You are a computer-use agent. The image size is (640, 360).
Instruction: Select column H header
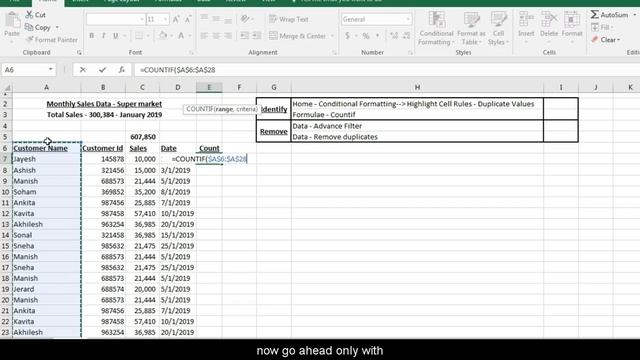click(417, 87)
